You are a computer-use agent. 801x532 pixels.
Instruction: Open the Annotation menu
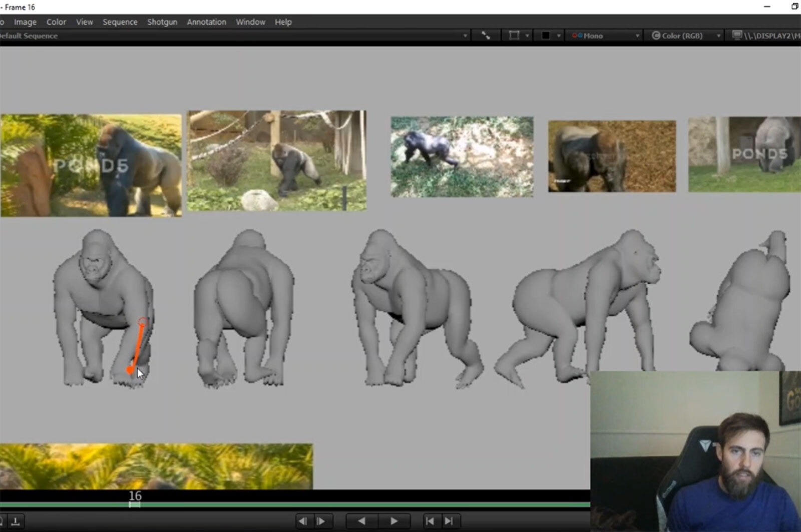pyautogui.click(x=206, y=22)
